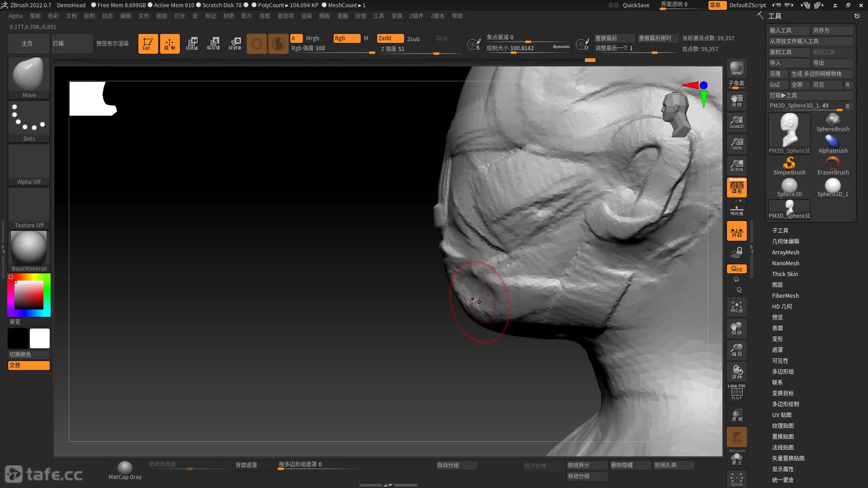Click the Zoom2D icon
868x488 pixels.
coord(736,122)
